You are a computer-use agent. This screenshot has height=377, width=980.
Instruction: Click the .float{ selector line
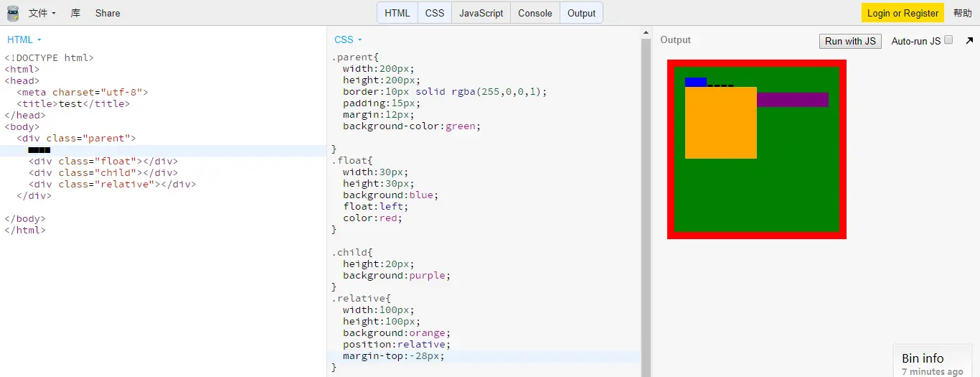tap(352, 161)
